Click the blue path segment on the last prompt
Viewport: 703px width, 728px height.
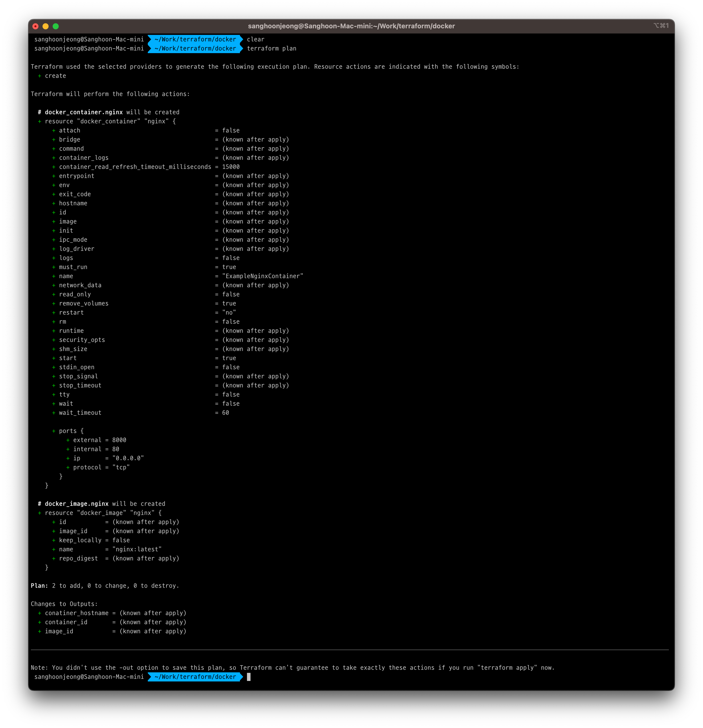click(195, 677)
